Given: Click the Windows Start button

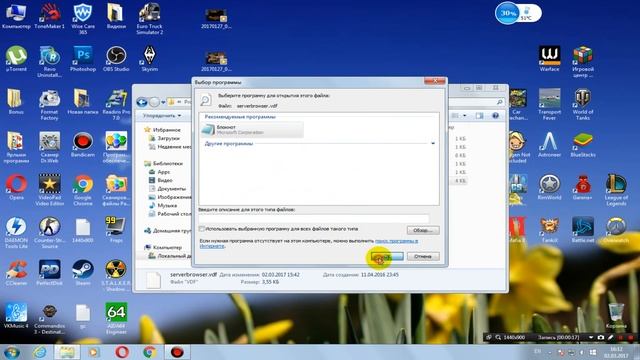Looking at the screenshot, I should (x=11, y=352).
